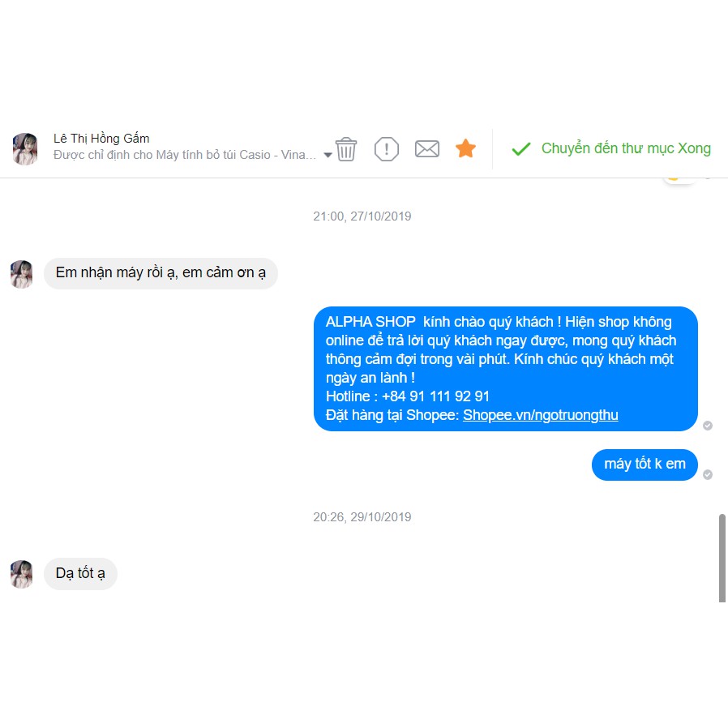Mark conversation unread with envelope icon

point(427,149)
